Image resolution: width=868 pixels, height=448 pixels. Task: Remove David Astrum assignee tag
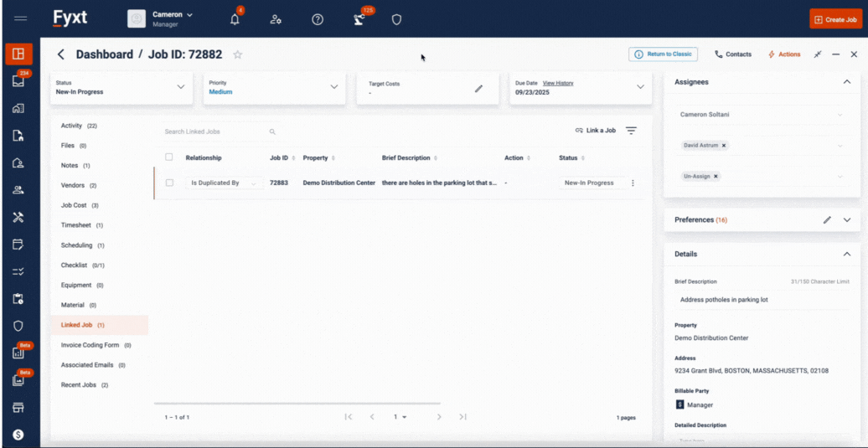point(724,146)
